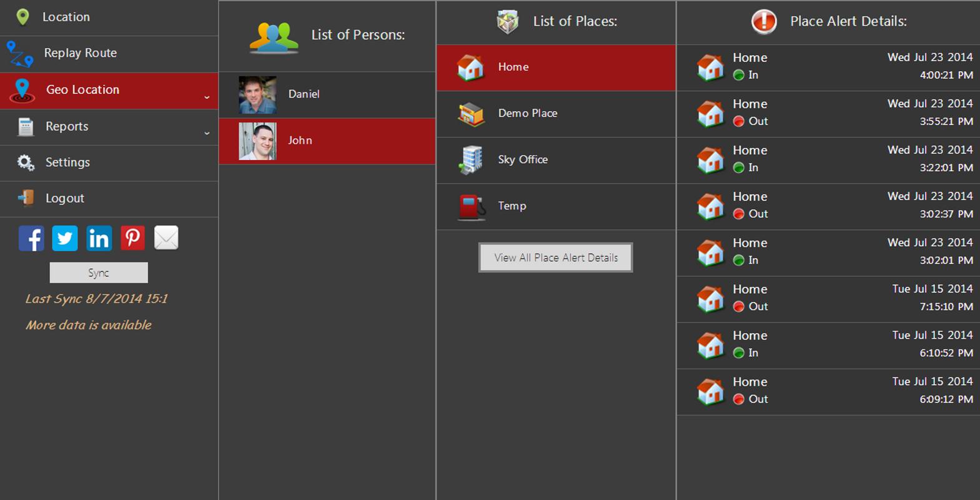This screenshot has width=980, height=500.
Task: Click the Geo Location marker icon
Action: click(22, 90)
